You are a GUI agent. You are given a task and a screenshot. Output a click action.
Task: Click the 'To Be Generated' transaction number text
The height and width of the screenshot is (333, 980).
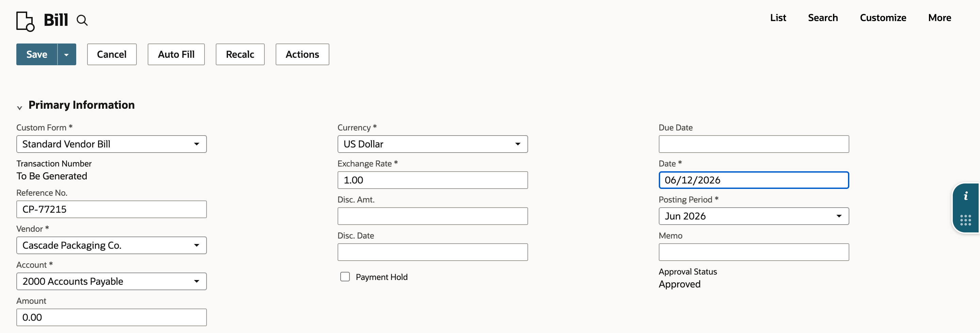[52, 176]
